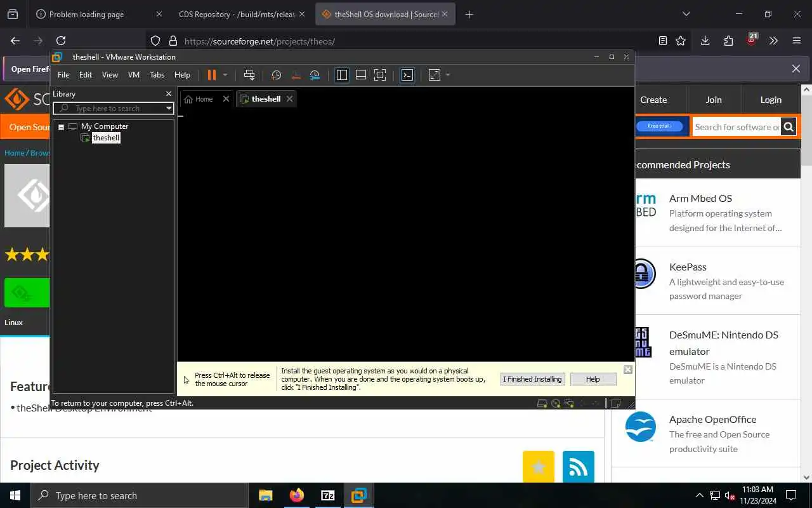Click the Firefox address bar URL
The image size is (812, 508).
[259, 41]
